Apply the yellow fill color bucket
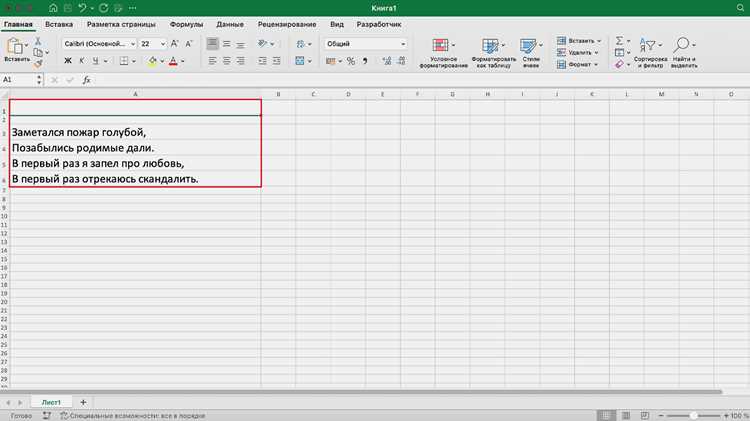Viewport: 750px width, 421px height. coord(153,61)
